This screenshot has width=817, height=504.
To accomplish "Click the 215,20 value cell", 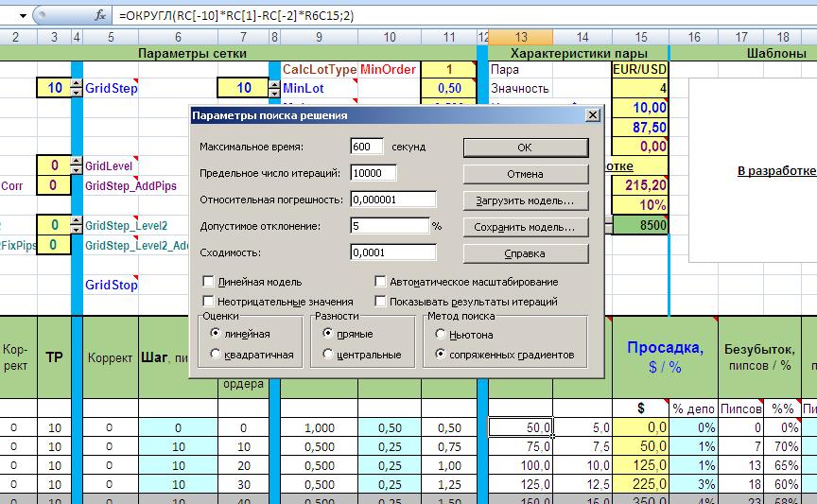I will [640, 185].
